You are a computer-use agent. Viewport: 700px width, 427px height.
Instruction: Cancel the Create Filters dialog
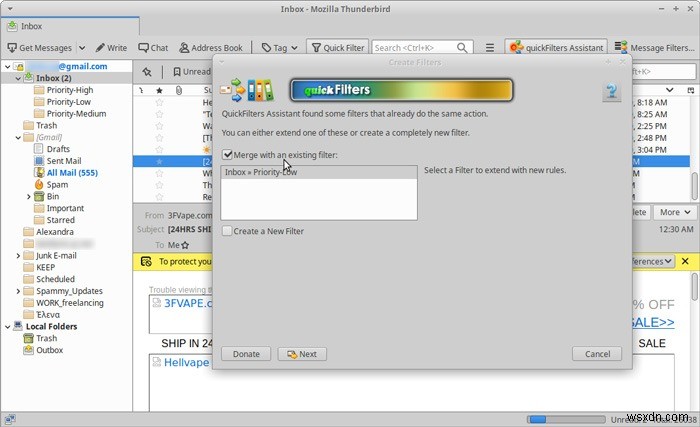pyautogui.click(x=597, y=354)
